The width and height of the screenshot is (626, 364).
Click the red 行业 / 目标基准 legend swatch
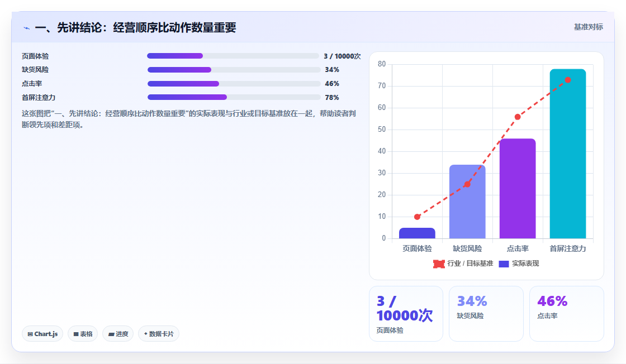439,264
